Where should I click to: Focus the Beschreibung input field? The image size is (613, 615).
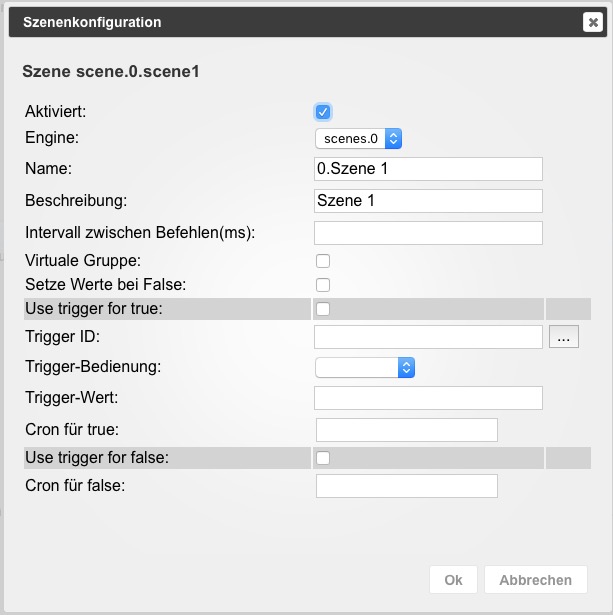pos(428,201)
